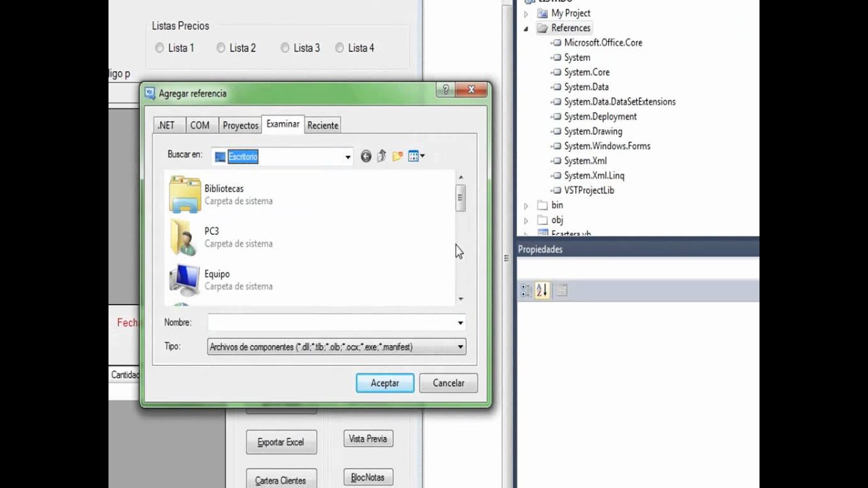Image resolution: width=868 pixels, height=488 pixels.
Task: Go up one folder level icon
Action: click(x=381, y=157)
